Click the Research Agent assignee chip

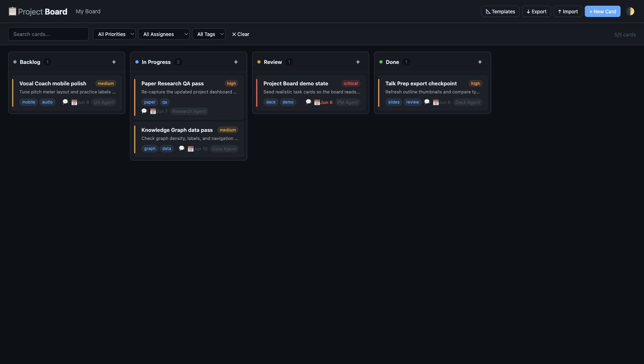click(x=189, y=111)
